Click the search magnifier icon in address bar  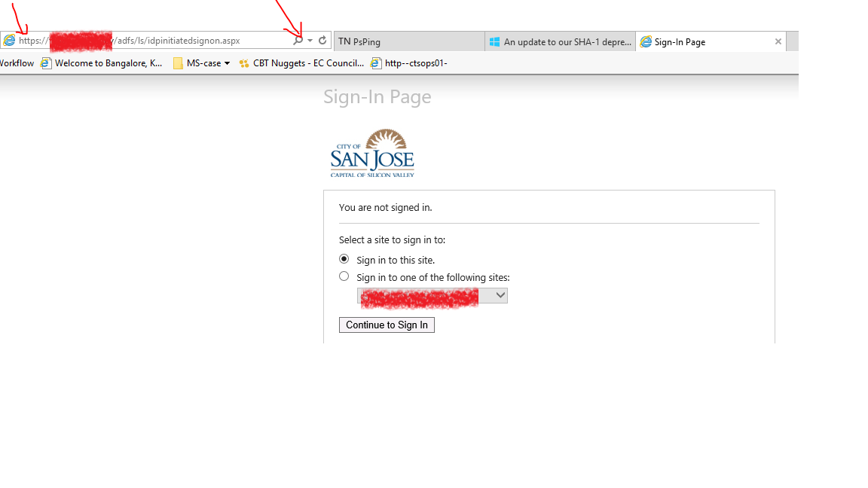[x=298, y=41]
